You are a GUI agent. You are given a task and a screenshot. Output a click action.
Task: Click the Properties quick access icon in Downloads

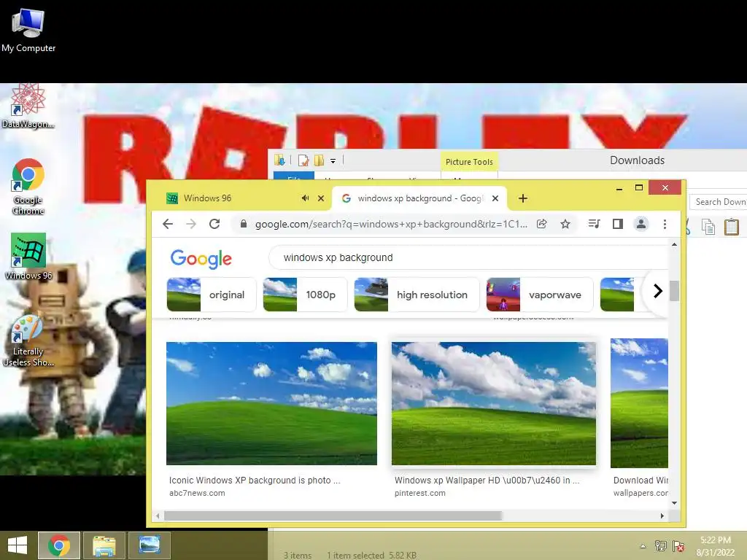303,160
